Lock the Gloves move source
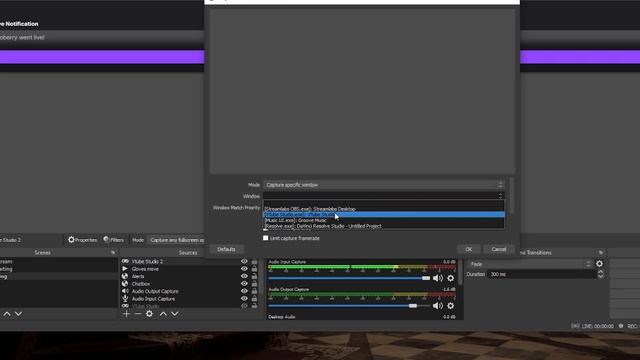The width and height of the screenshot is (640, 360). [254, 269]
